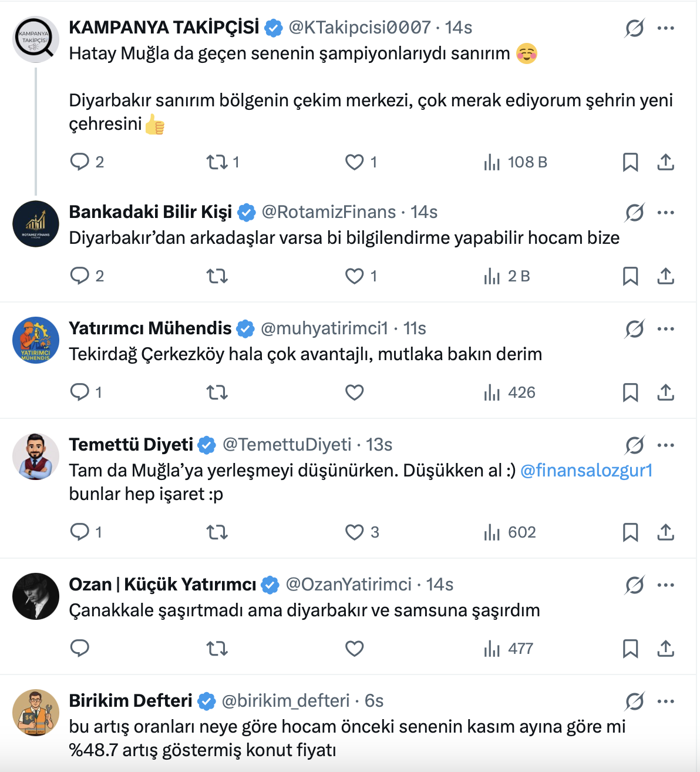Like Bankadaki Bilir Kişi's tweet

coord(354,276)
